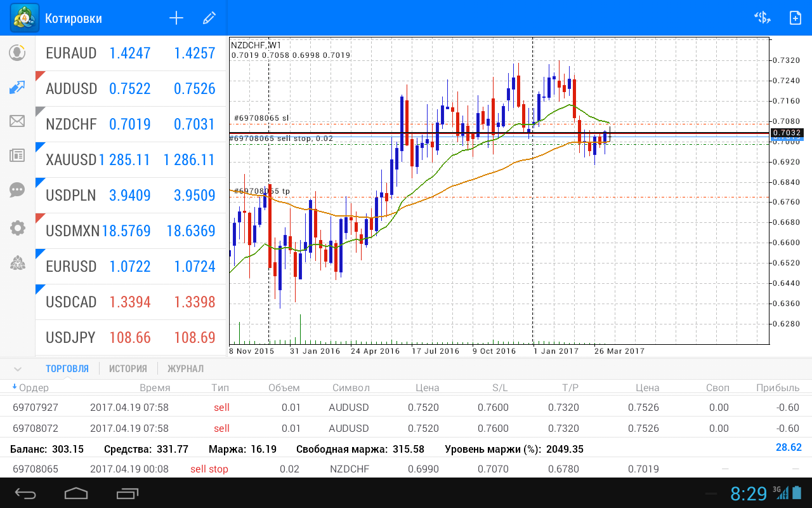Select XAUUSD quote row
Image resolution: width=812 pixels, height=508 pixels.
click(131, 160)
